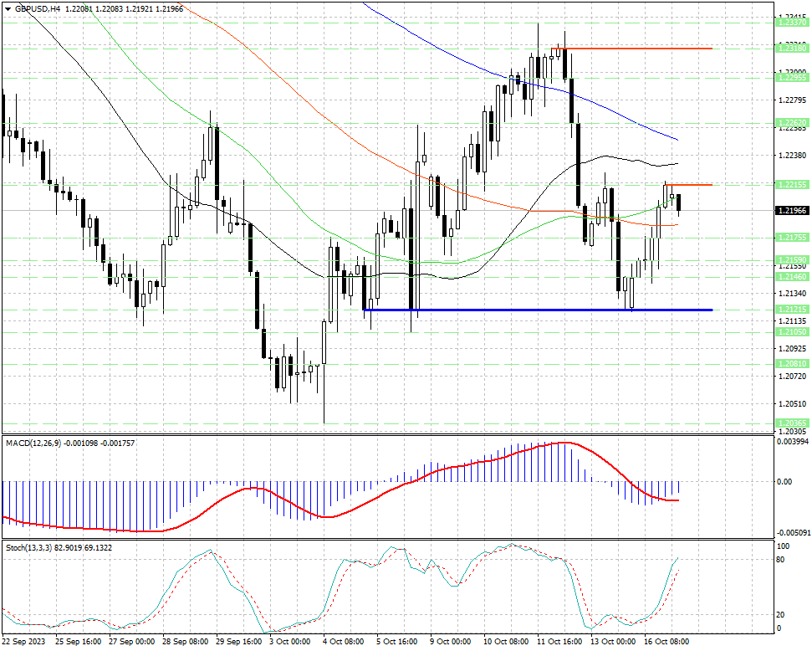Screen dimensions: 812x651
Task: Click the 16 Oct 08:00 time label
Action: click(x=666, y=642)
